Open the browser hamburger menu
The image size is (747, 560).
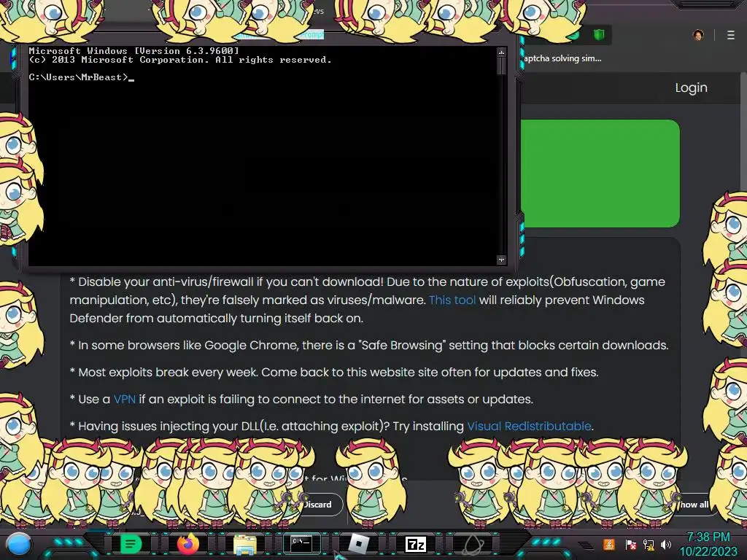tap(731, 35)
